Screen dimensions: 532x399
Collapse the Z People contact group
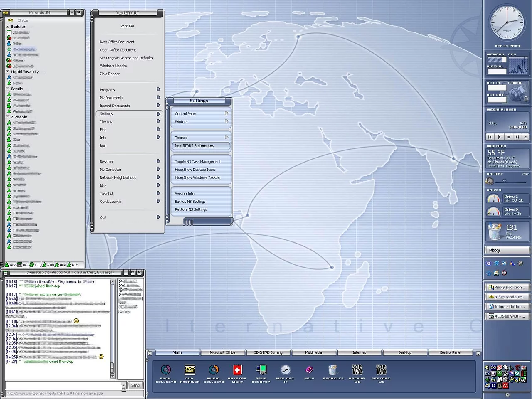tap(7, 117)
